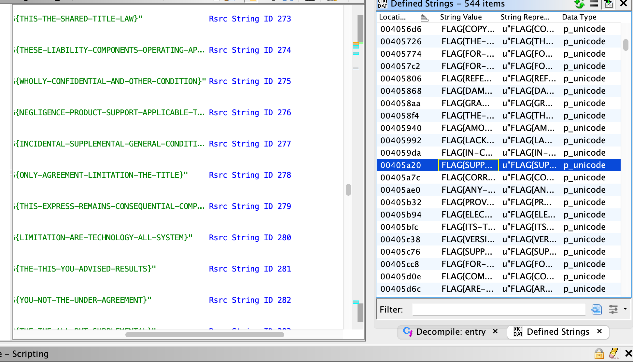Select string row at address 00405774
The height and width of the screenshot is (364, 633).
499,54
